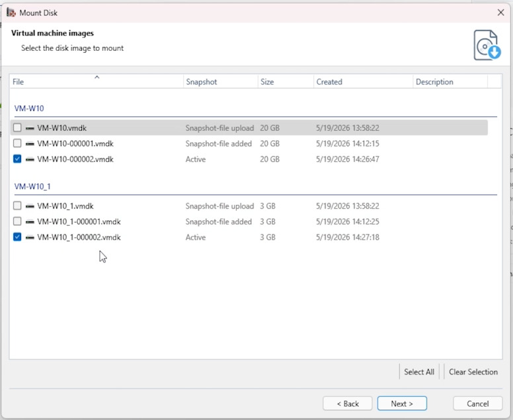This screenshot has height=420, width=513.
Task: Click created time 5/19/2026 14:26:47
Action: (x=348, y=160)
